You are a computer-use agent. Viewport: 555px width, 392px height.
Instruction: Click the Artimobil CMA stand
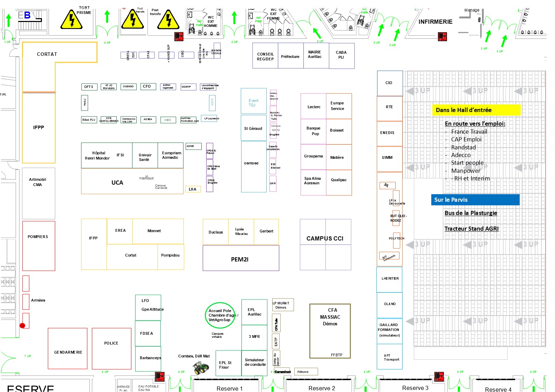pos(38,193)
